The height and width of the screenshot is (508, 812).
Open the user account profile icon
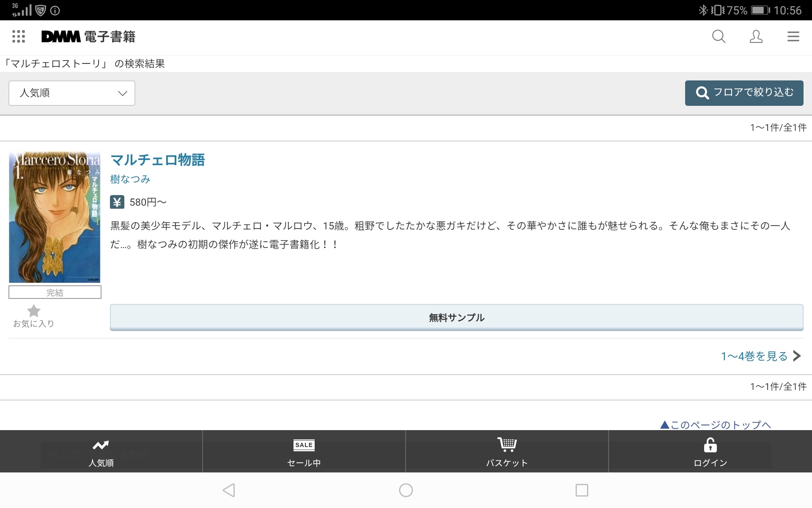(x=756, y=36)
